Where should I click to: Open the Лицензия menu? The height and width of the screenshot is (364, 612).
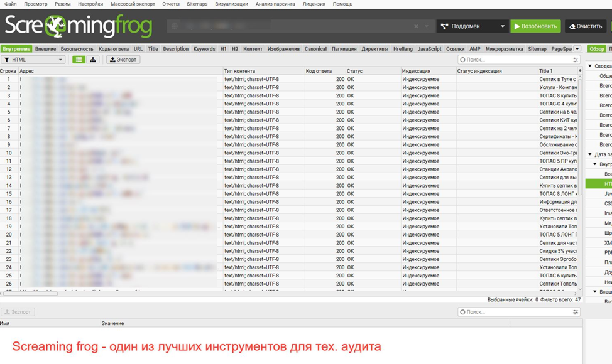314,4
